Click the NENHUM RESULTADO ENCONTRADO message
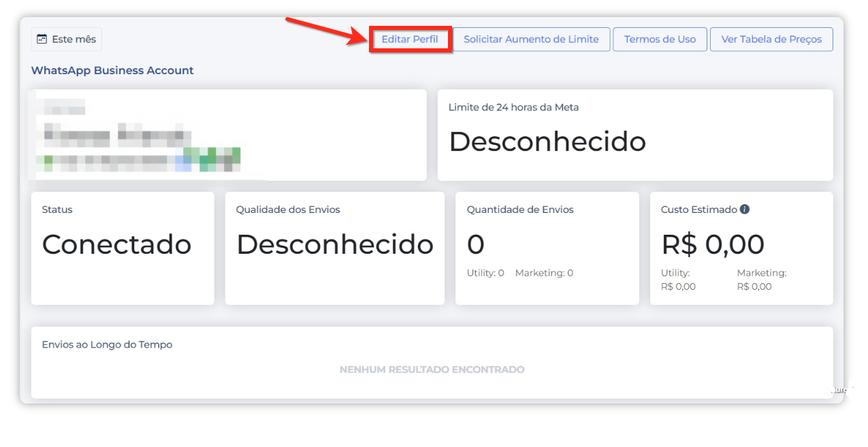The height and width of the screenshot is (447, 868). (x=432, y=369)
